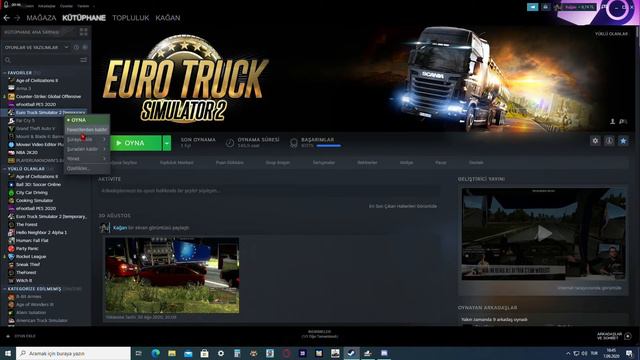Open Task View on the taskbar
This screenshot has height=360, width=640.
[x=138, y=353]
